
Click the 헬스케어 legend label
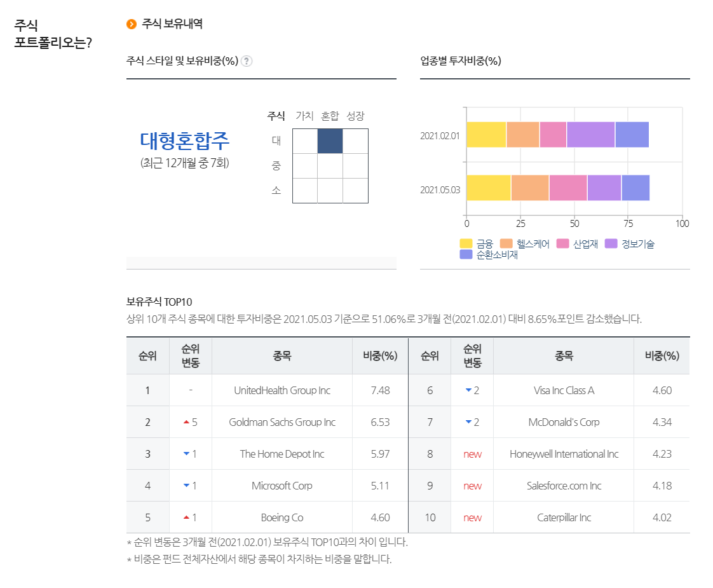pyautogui.click(x=533, y=244)
